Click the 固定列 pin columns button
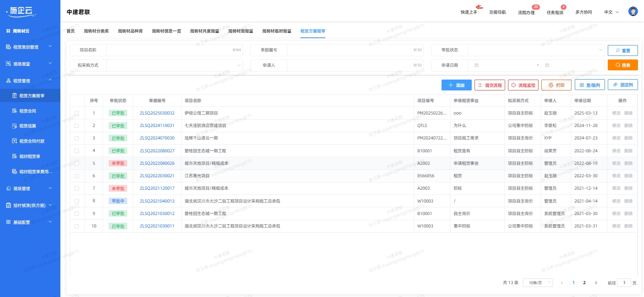644x297 pixels. [623, 85]
